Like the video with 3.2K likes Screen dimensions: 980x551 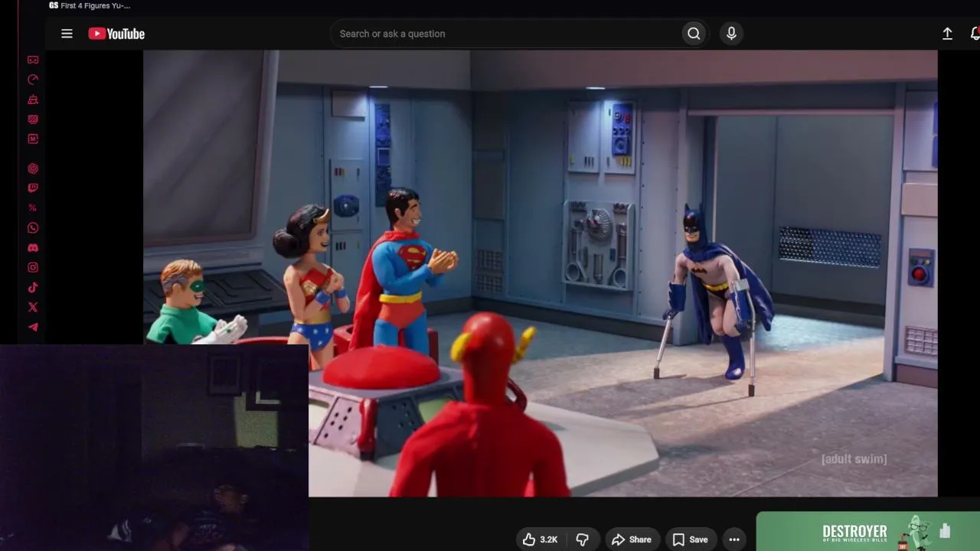[541, 540]
